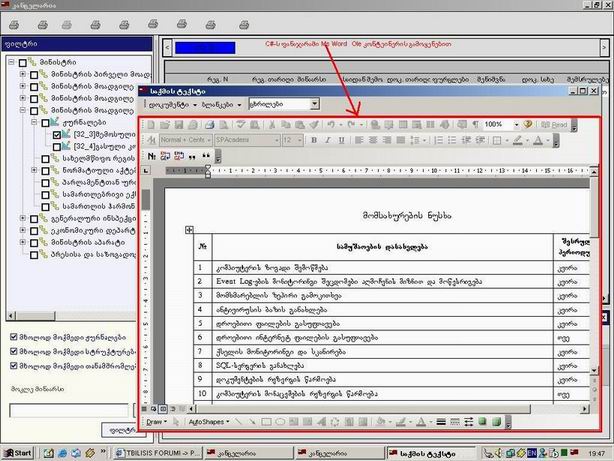Click the № symbol icon in custom toolbar
Image resolution: width=614 pixels, height=461 pixels.
tap(152, 156)
